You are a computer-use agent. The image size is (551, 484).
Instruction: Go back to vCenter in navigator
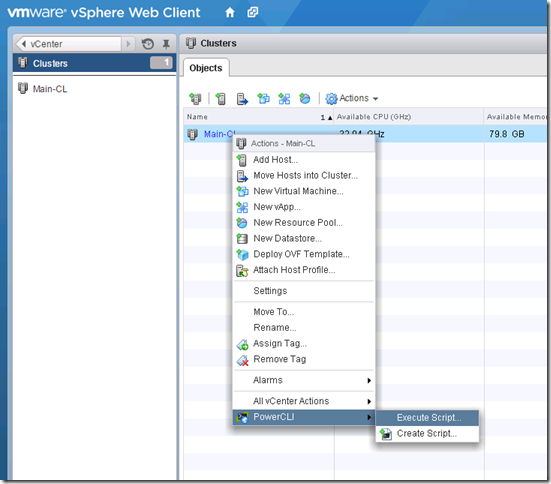[69, 44]
